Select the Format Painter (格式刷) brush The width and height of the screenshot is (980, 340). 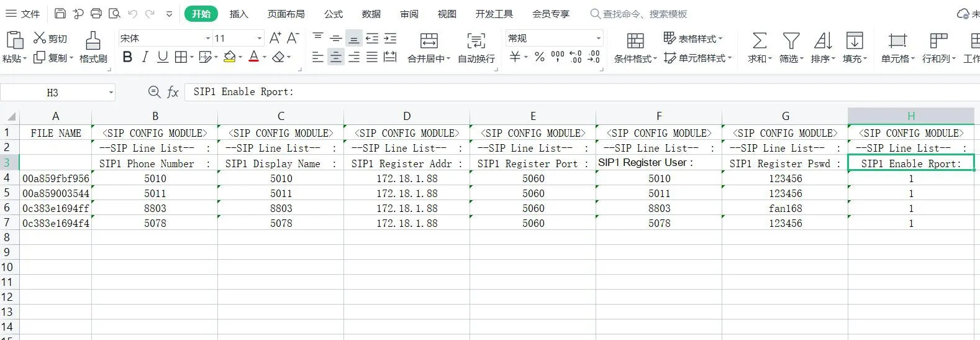coord(93,47)
